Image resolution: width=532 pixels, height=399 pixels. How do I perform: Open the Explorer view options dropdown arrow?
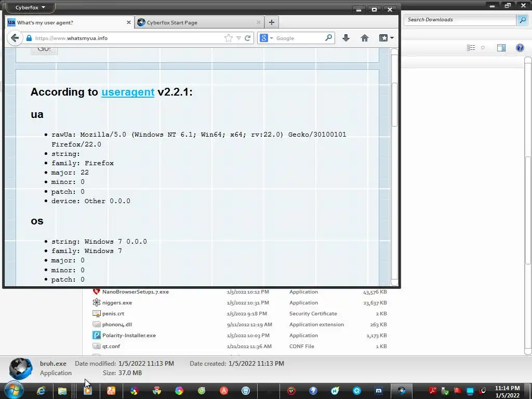[x=483, y=48]
